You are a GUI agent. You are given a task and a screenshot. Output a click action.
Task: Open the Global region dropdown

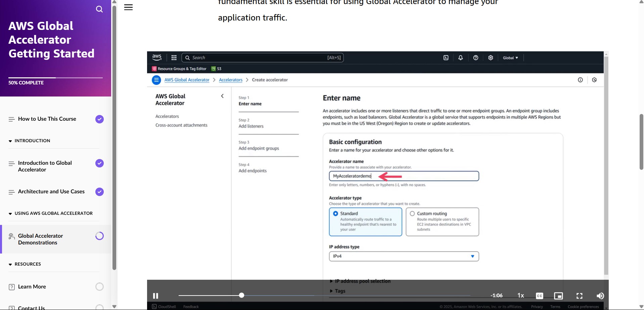[510, 58]
